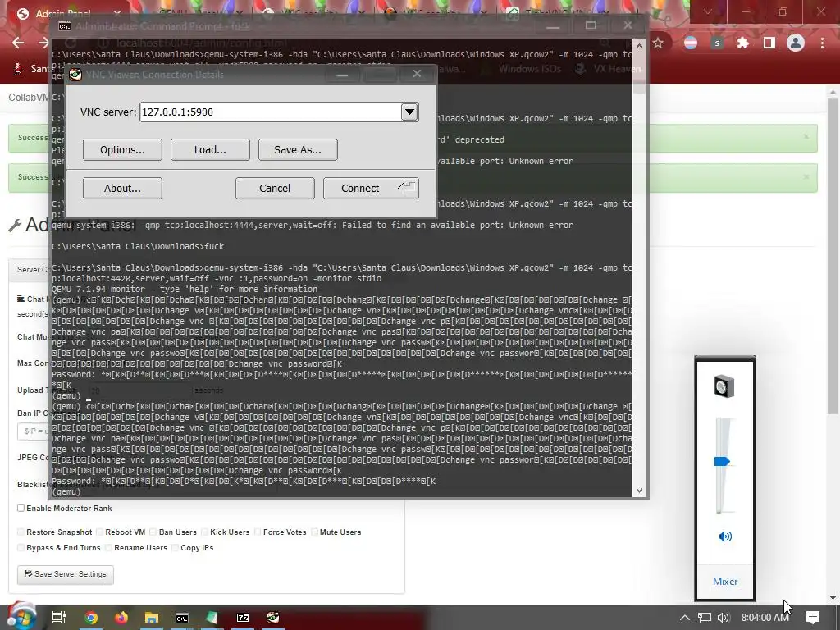840x630 pixels.
Task: Maximize the Command Prompt window
Action: click(591, 25)
